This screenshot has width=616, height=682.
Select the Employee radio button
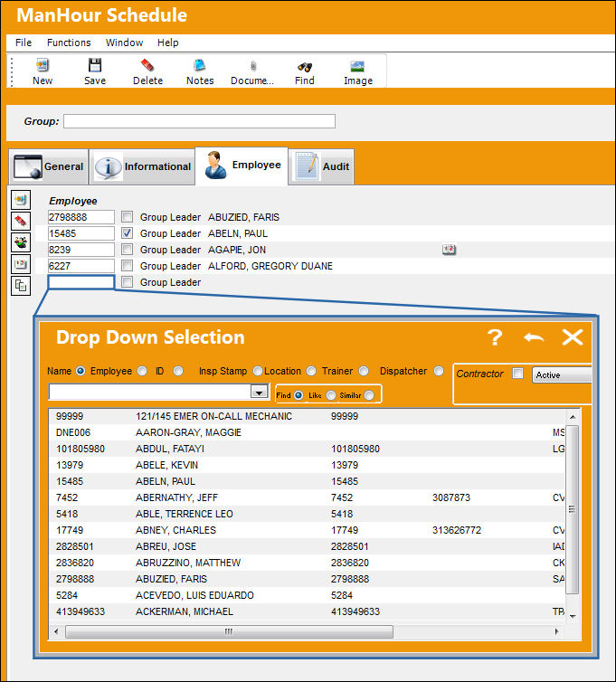click(142, 371)
